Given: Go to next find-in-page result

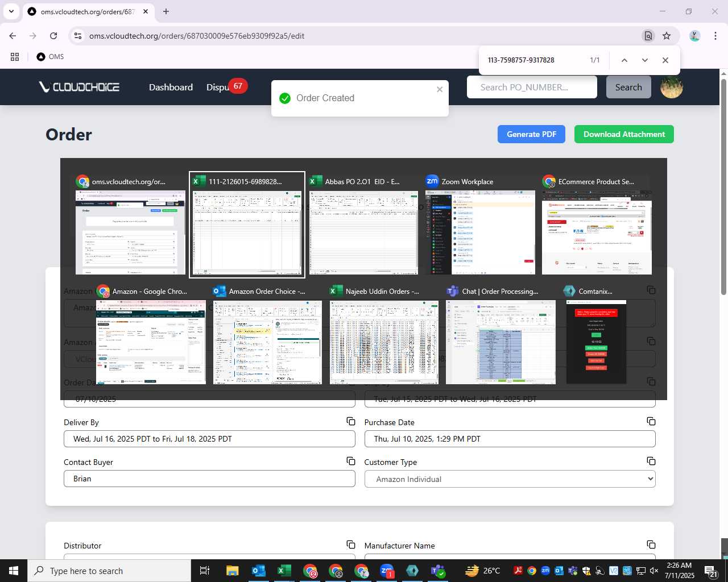Looking at the screenshot, I should click(x=644, y=60).
